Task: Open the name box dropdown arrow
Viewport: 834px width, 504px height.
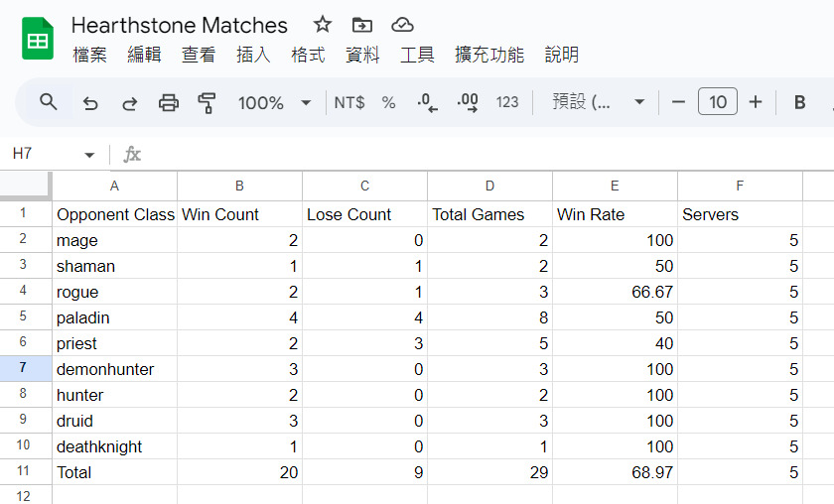Action: 89,155
